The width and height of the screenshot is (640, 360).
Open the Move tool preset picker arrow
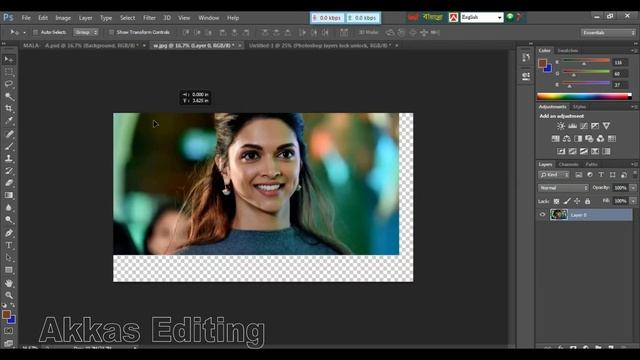click(24, 33)
